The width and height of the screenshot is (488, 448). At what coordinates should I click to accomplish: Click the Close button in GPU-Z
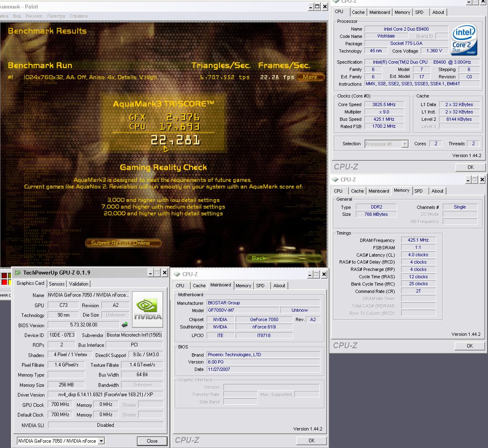(152, 441)
